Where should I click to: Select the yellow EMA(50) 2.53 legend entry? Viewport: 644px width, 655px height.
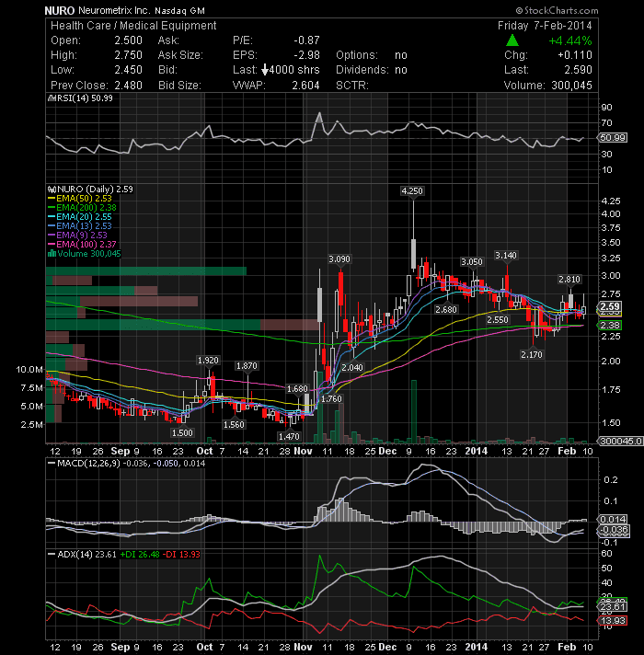pos(80,199)
